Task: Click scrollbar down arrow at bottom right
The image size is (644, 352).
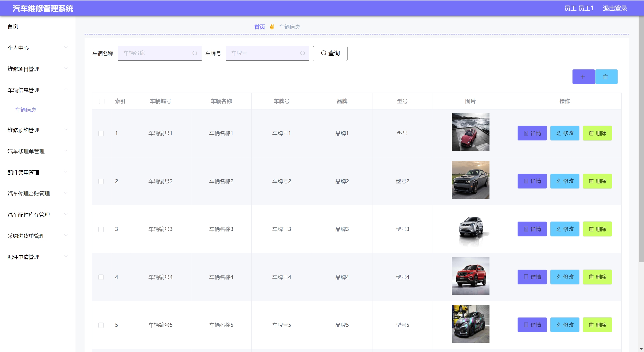Action: [641, 349]
